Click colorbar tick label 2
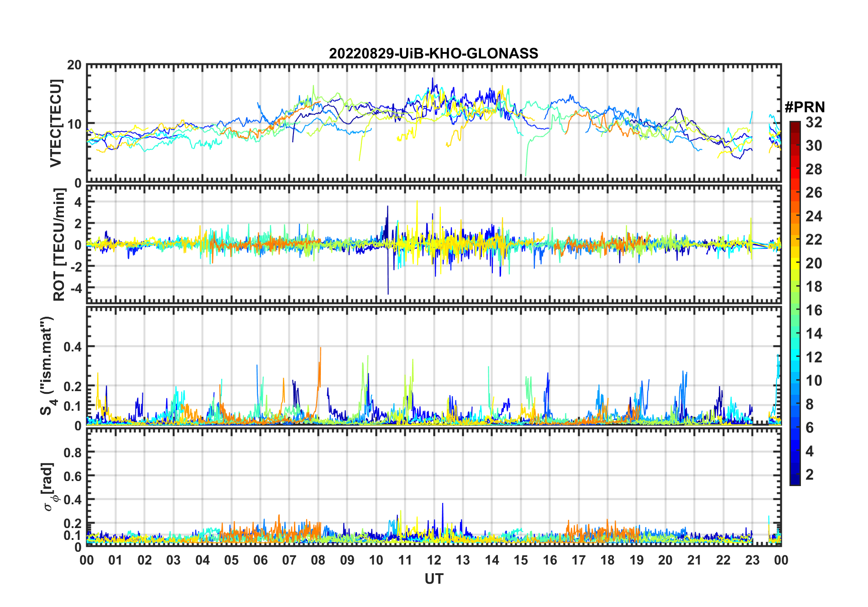This screenshot has height=607, width=868. [x=810, y=475]
